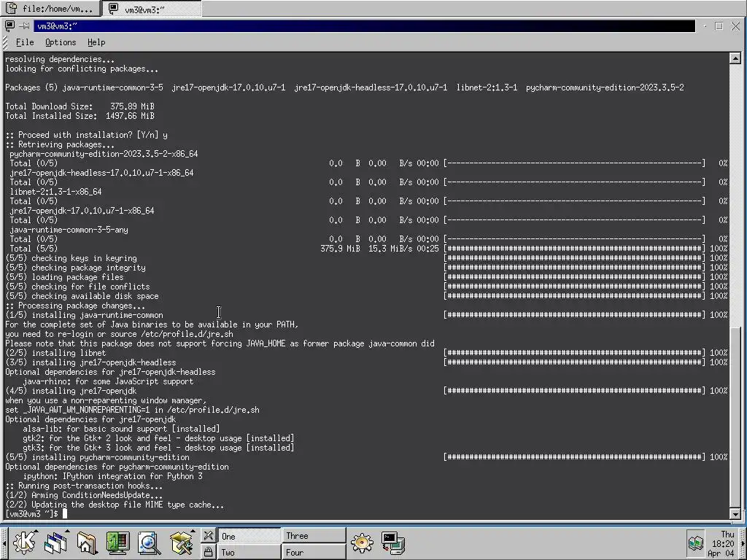This screenshot has width=747, height=560.
Task: Click the terminal vertical scrollbar thumb
Action: [735, 418]
